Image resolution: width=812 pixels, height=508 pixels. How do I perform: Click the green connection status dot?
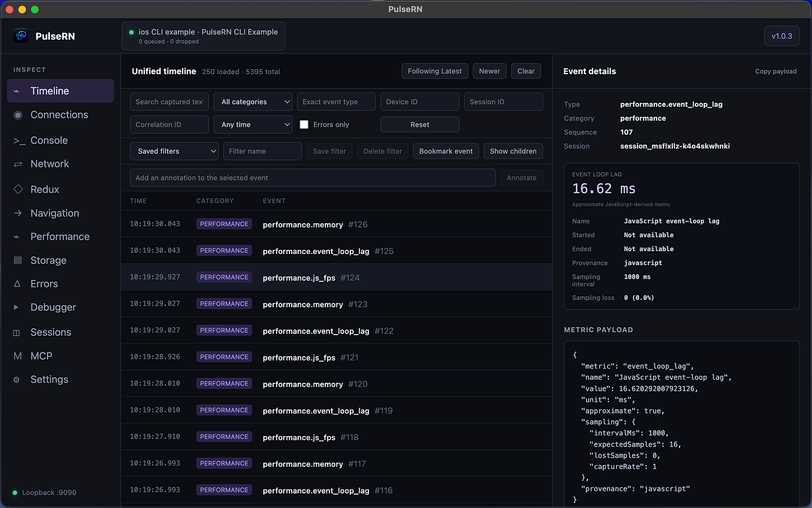point(132,32)
